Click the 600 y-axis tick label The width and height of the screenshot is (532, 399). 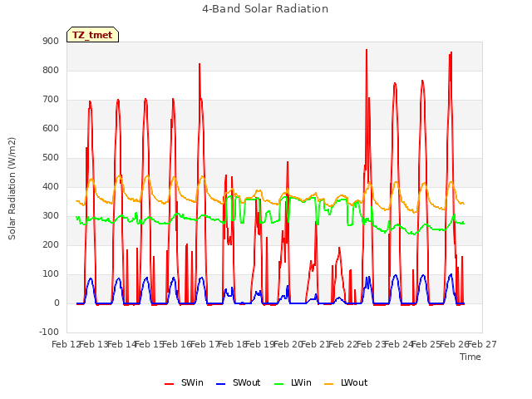pyautogui.click(x=51, y=129)
